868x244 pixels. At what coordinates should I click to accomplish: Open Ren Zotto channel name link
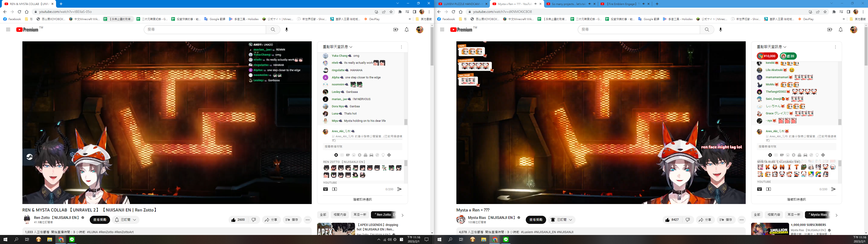57,218
